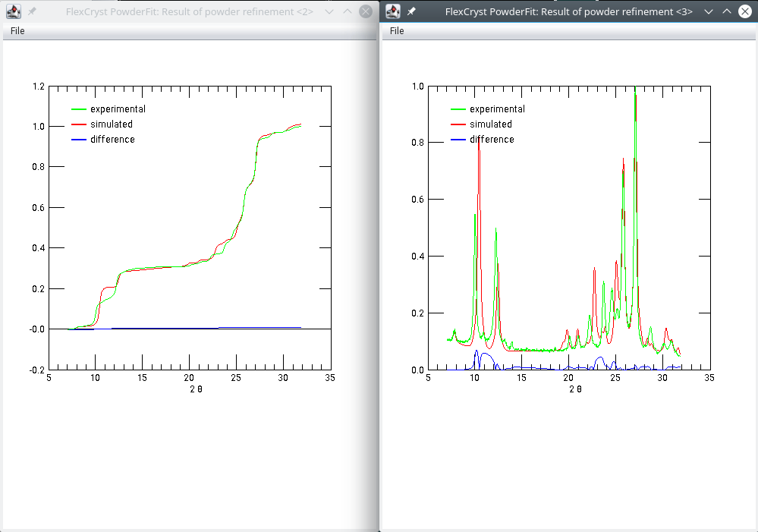Shade refinement <2> window using the roll-up arrow
758x532 pixels.
348,11
